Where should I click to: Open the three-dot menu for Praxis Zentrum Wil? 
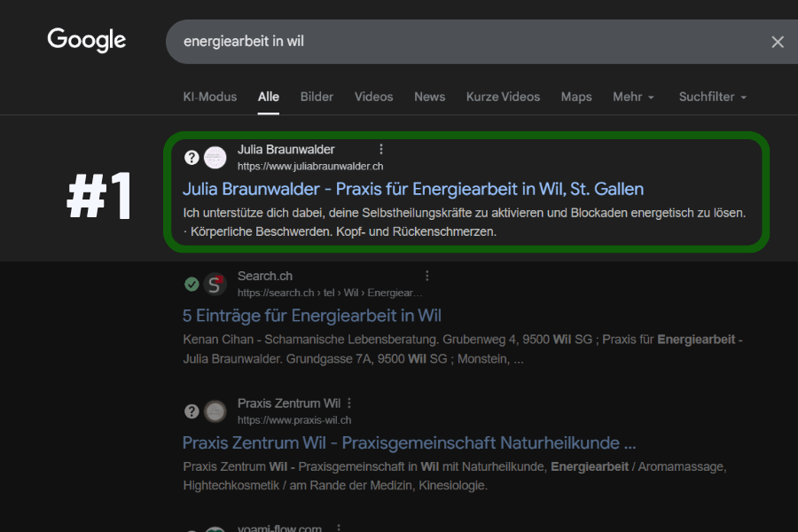point(349,403)
